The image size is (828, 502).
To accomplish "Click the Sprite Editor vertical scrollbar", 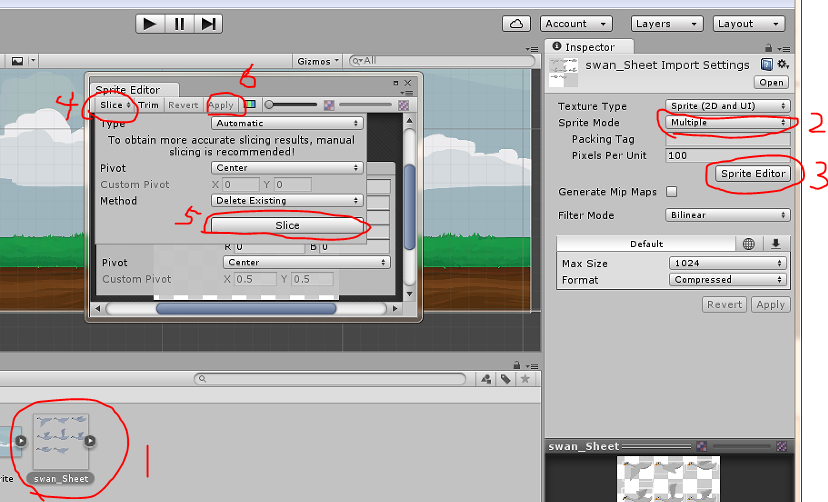I will (x=409, y=206).
